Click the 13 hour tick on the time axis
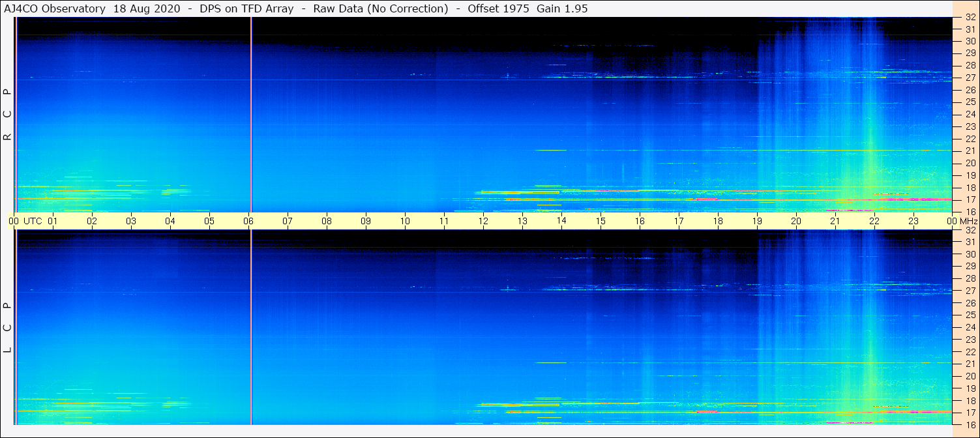This screenshot has height=438, width=980. coord(522,221)
